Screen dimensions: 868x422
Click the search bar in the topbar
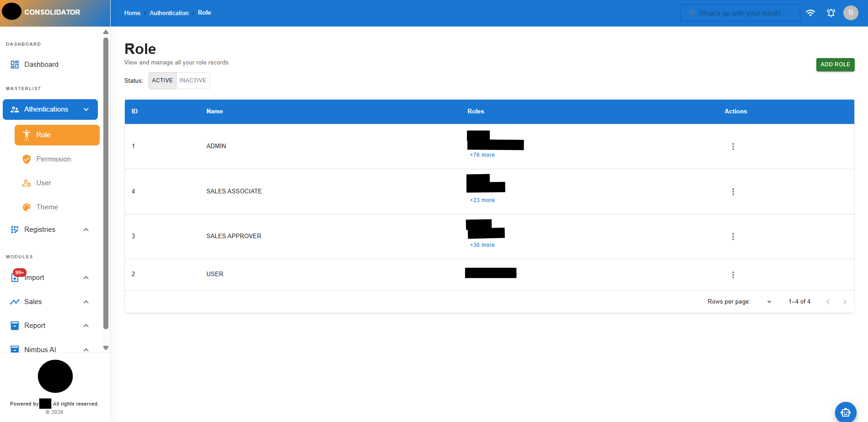(740, 13)
